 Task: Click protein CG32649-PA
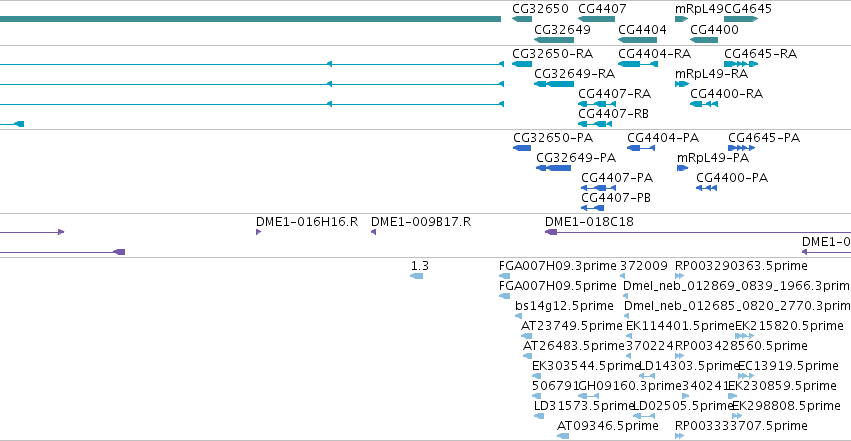576,158
